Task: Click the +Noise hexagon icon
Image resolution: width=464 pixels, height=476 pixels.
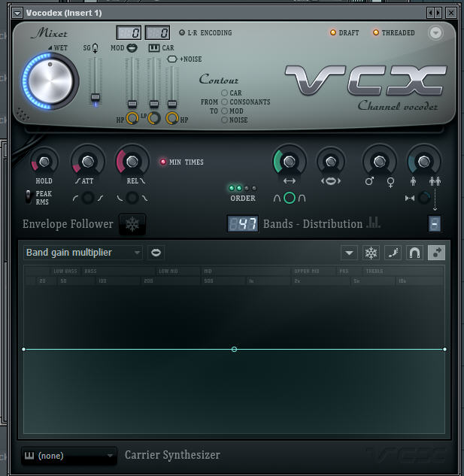Action: point(172,59)
